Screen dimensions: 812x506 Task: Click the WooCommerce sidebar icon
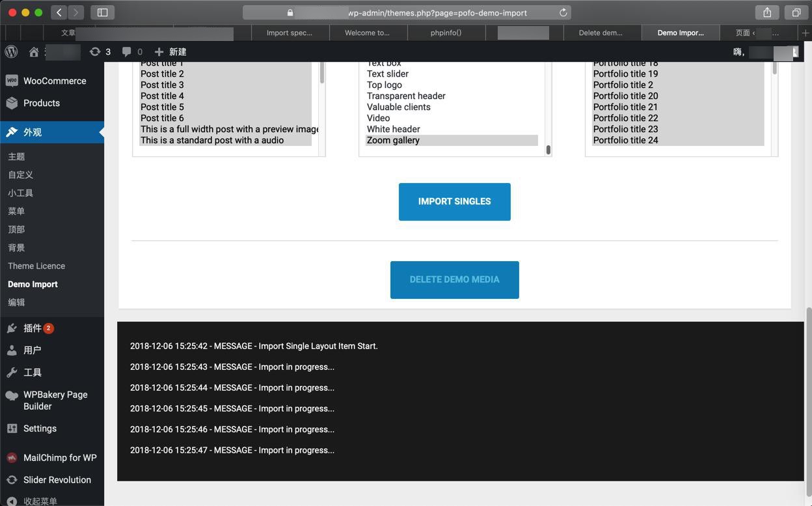12,81
